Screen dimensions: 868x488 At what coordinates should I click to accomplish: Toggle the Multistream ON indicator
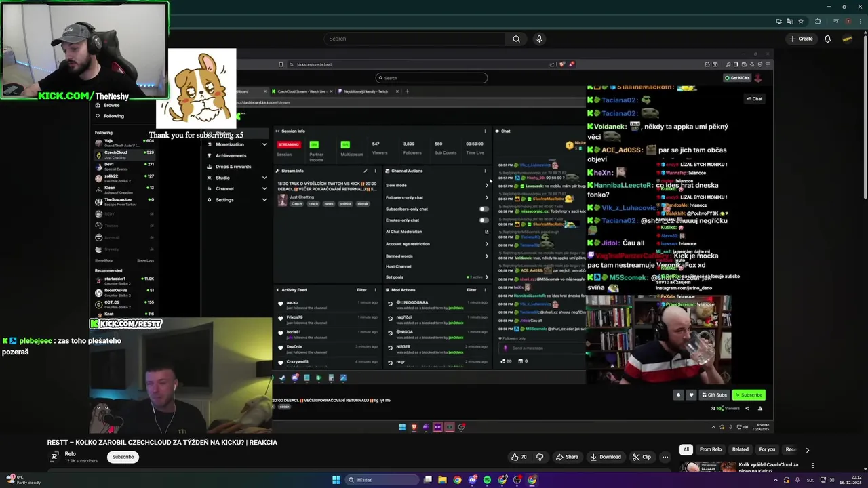[345, 144]
